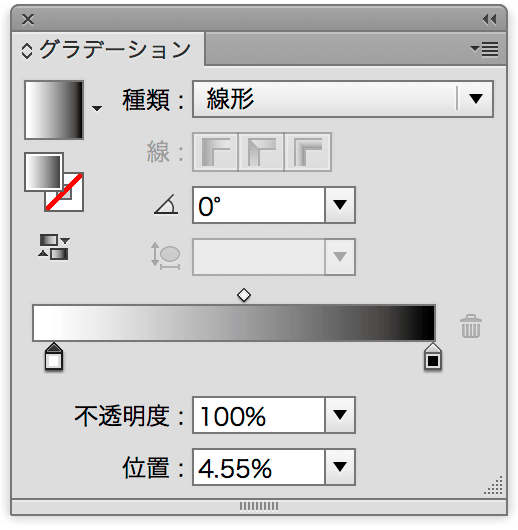Click the reverse gradient icon

coord(54,247)
